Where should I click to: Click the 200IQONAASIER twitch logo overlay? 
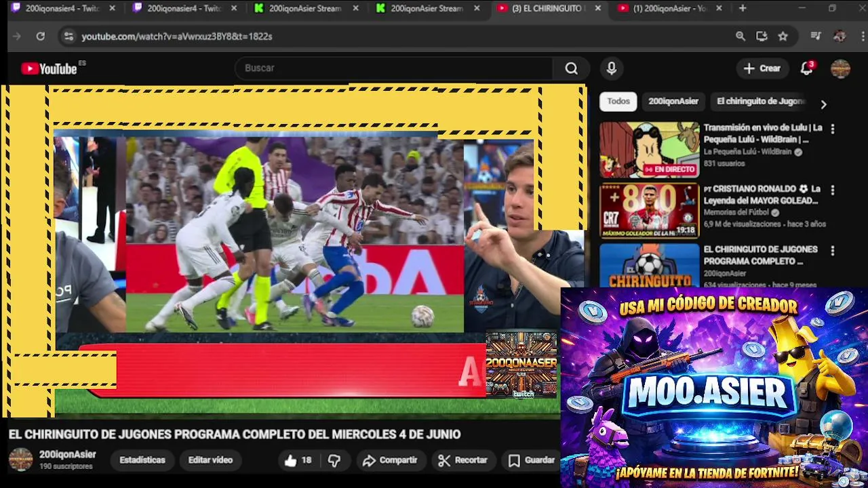(521, 365)
